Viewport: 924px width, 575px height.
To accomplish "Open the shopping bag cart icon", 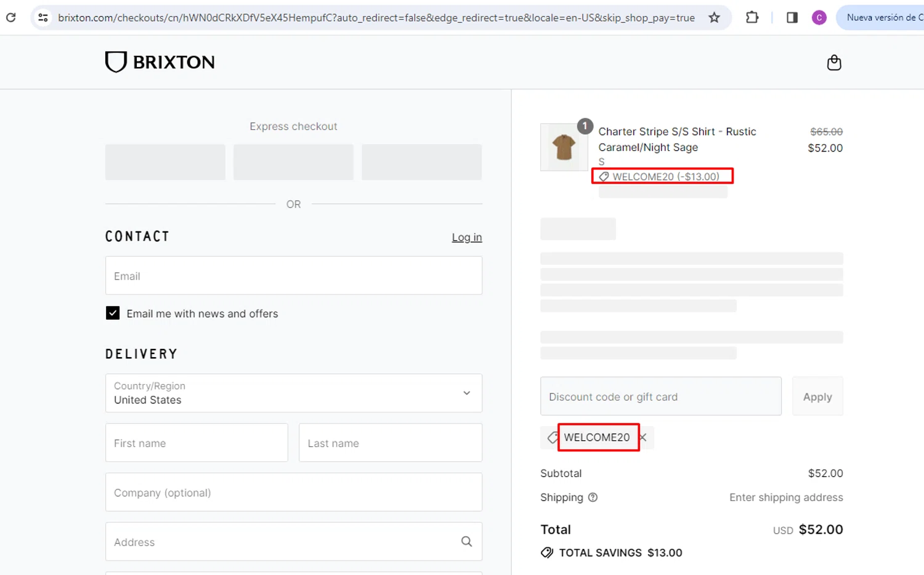I will pyautogui.click(x=834, y=62).
